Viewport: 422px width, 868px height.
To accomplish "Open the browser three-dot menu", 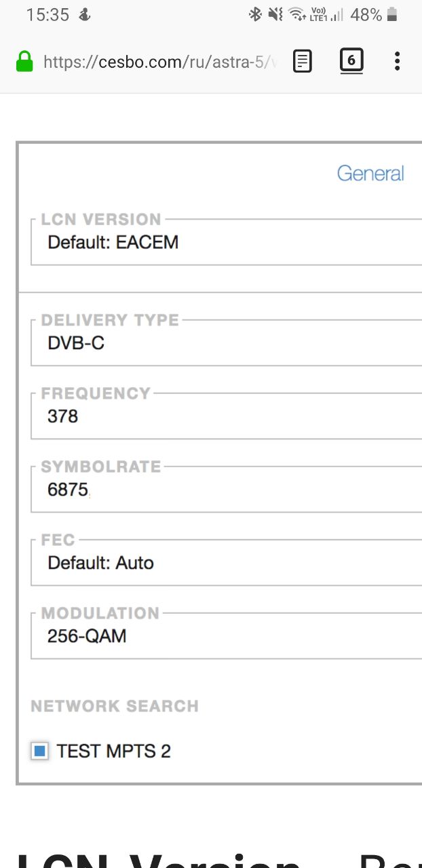I will click(x=398, y=62).
